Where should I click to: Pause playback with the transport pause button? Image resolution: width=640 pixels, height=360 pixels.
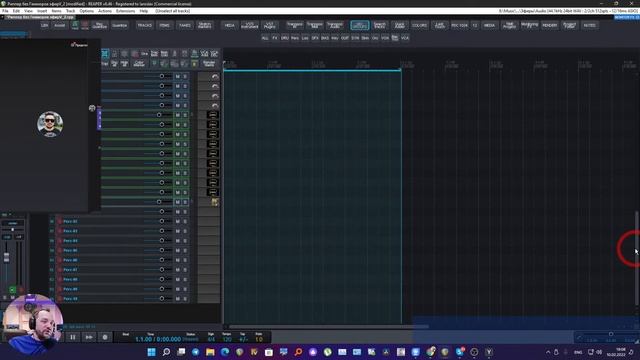(x=73, y=337)
